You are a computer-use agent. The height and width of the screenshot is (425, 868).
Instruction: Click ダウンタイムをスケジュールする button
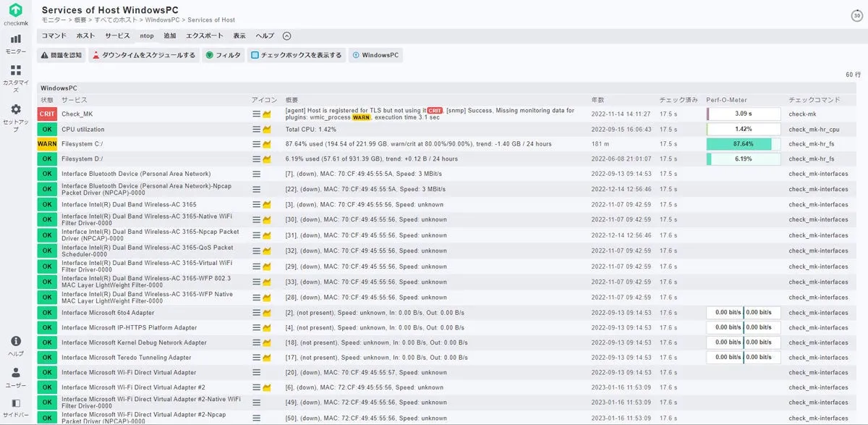click(144, 55)
